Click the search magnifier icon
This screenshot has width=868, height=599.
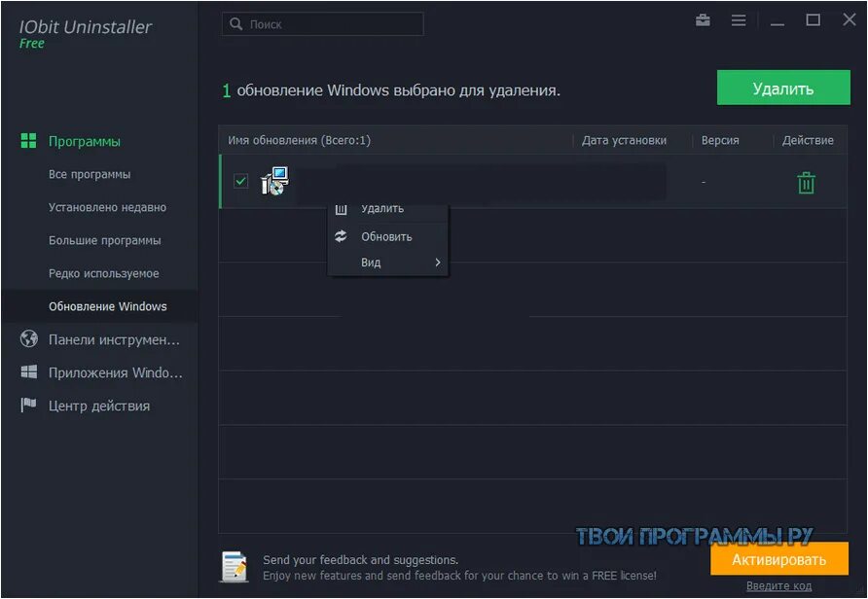[235, 24]
